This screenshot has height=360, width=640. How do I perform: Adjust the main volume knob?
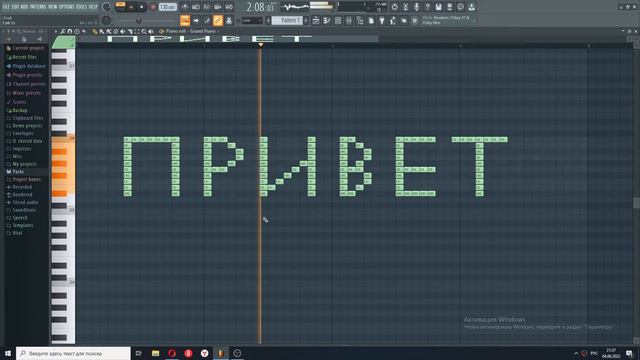(107, 7)
